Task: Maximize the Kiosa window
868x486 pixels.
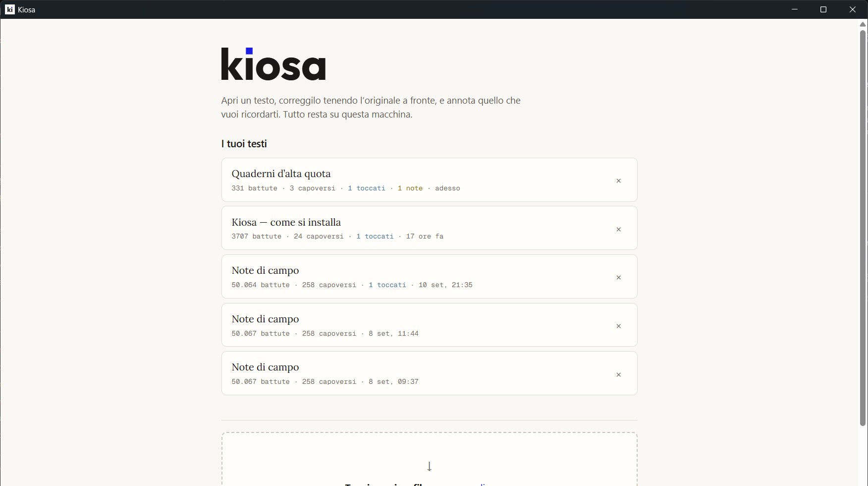Action: point(823,9)
